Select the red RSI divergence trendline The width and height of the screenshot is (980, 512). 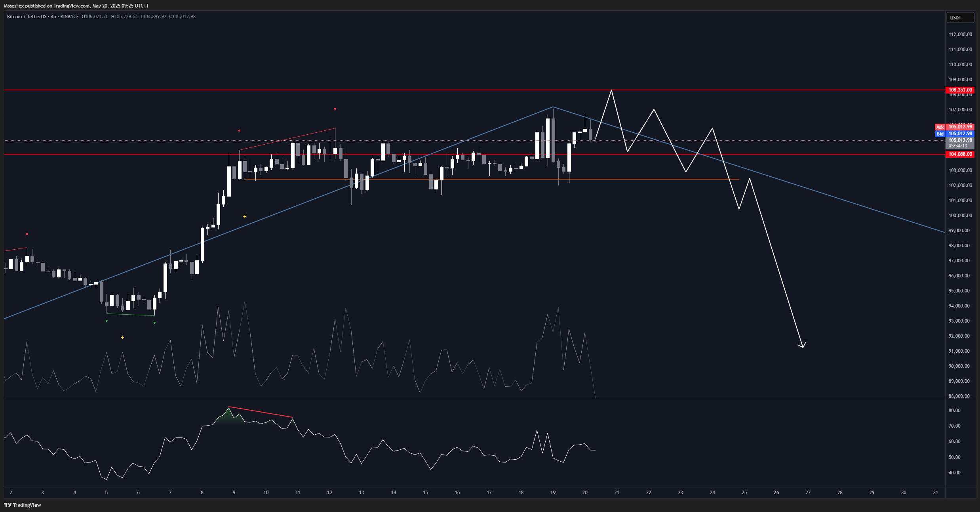pyautogui.click(x=261, y=412)
